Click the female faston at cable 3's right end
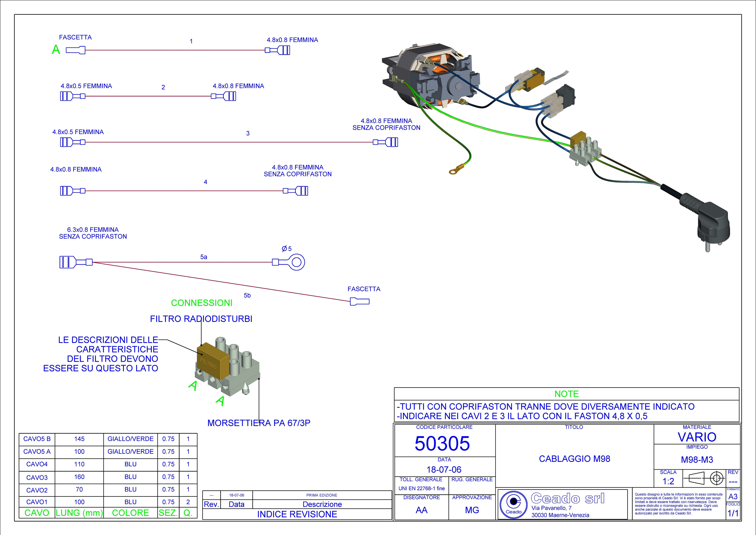Viewport: 756px width, 535px height. coord(385,142)
